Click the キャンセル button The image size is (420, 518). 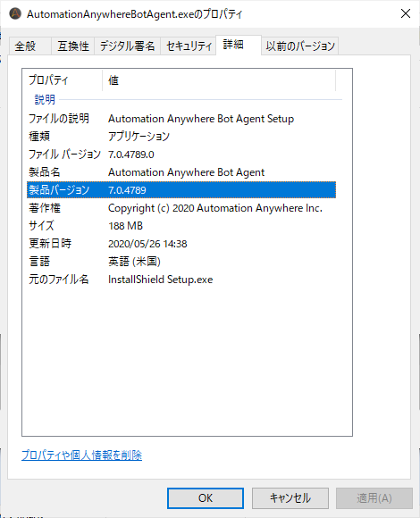pyautogui.click(x=290, y=498)
